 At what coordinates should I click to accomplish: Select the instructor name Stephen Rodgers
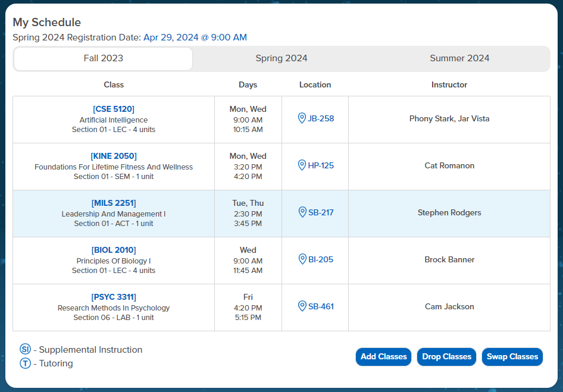[x=449, y=212]
